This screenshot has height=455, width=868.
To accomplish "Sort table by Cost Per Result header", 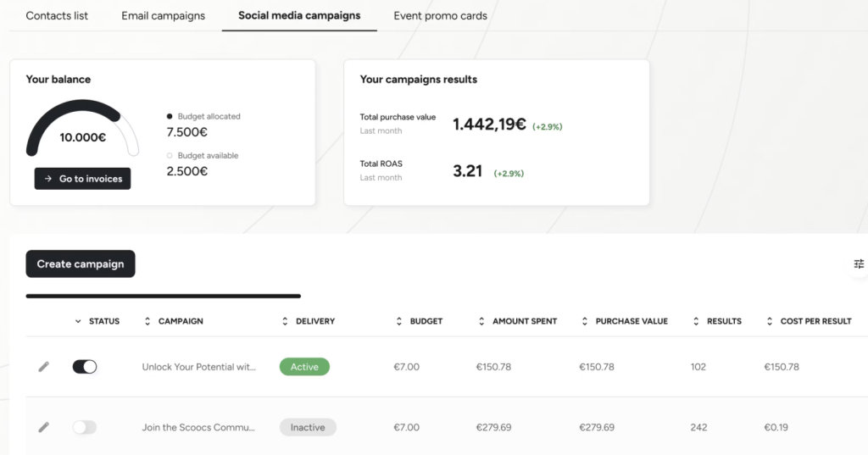I will tap(815, 322).
